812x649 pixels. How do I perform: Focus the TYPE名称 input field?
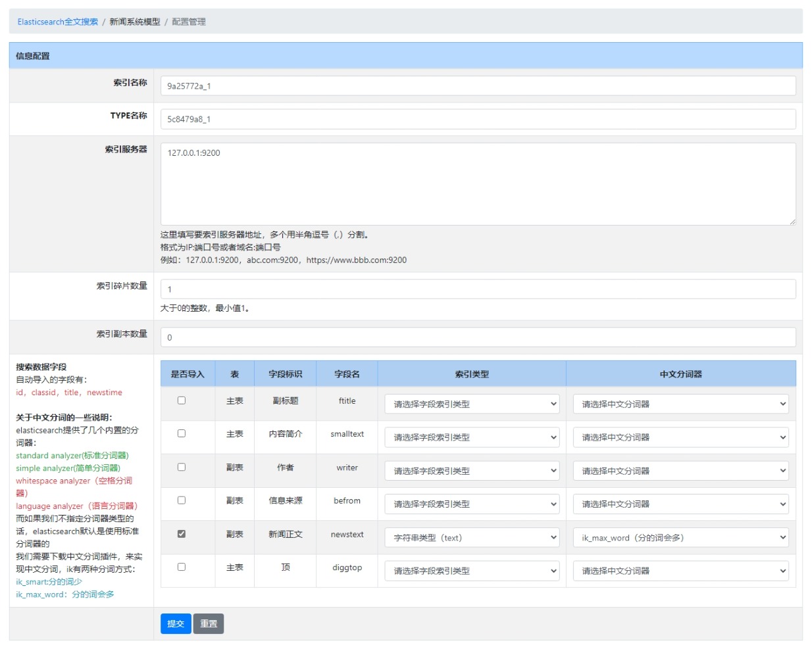click(x=478, y=119)
